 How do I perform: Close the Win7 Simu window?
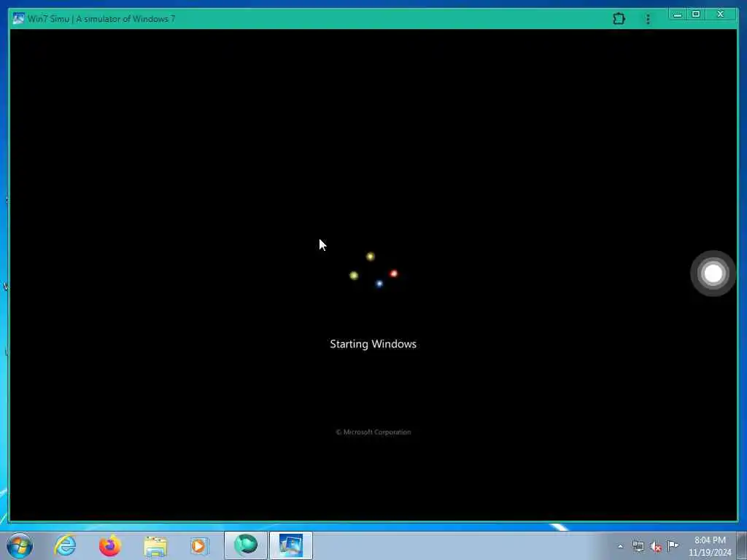720,15
